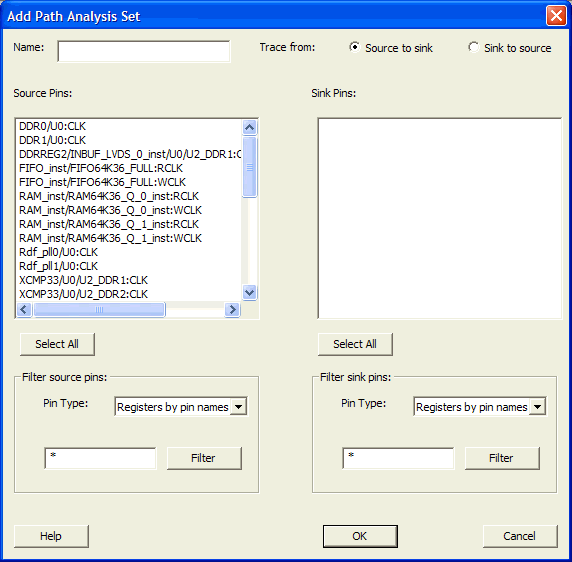Viewport: 572px width, 562px height.
Task: Click the Name input field
Action: point(144,51)
